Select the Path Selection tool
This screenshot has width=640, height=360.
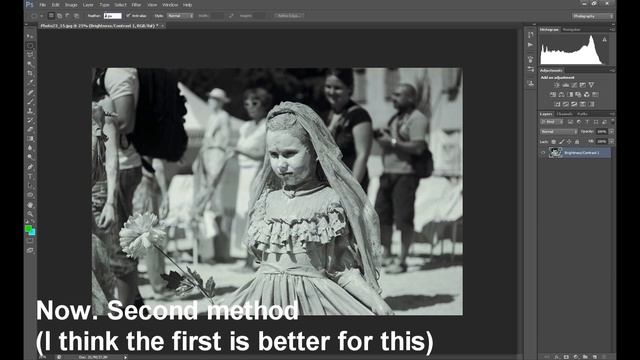click(x=30, y=186)
